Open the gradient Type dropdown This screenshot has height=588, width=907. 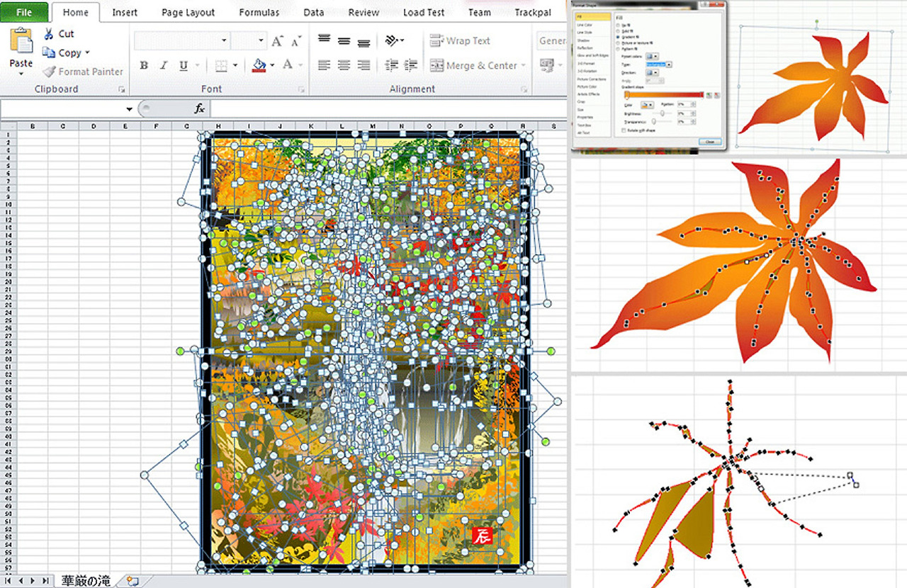(668, 64)
